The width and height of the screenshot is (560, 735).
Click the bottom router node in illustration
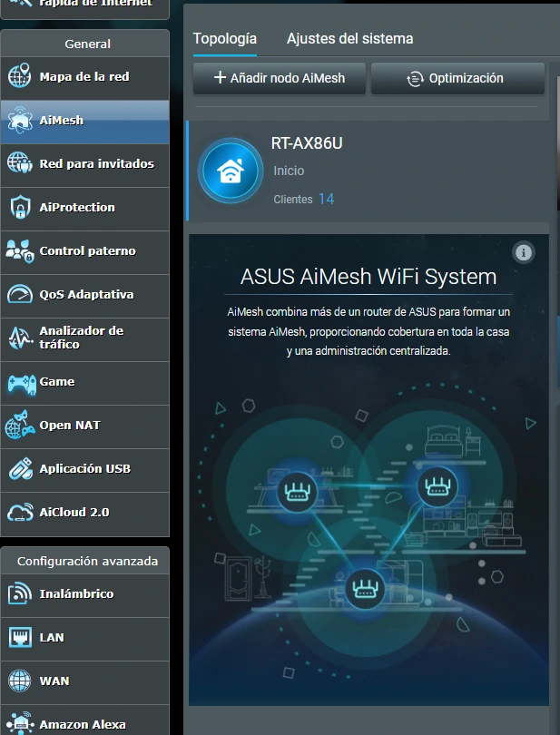(365, 588)
